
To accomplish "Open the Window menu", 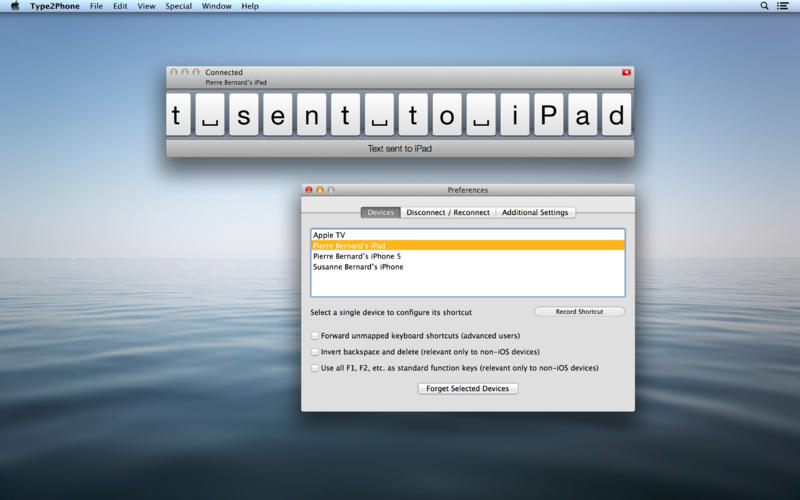I will (217, 6).
